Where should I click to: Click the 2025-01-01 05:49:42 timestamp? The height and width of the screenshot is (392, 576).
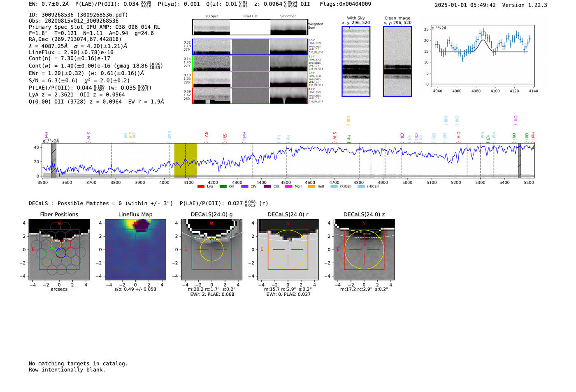pos(465,5)
